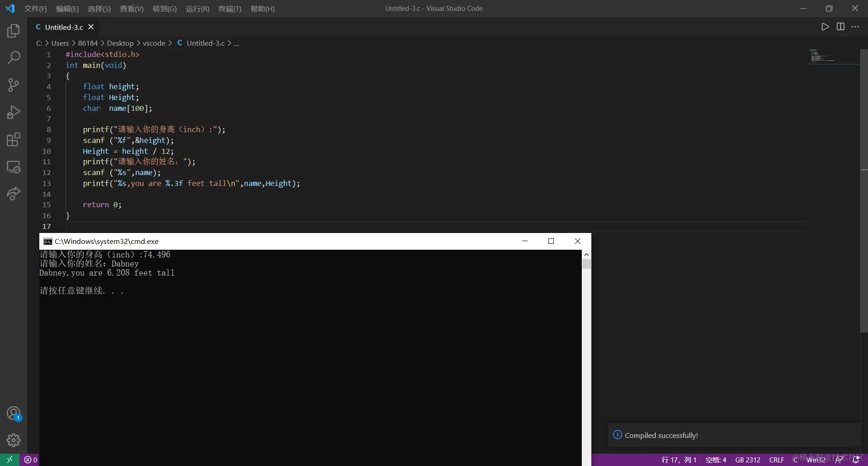Maximize the cmd.exe window
Viewport: 868px width, 466px height.
(551, 241)
